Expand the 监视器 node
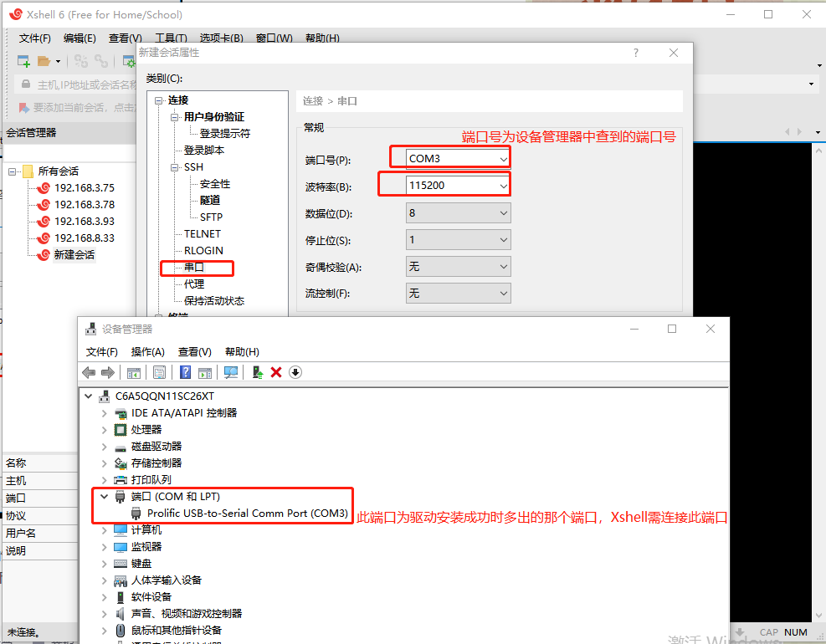 tap(105, 547)
